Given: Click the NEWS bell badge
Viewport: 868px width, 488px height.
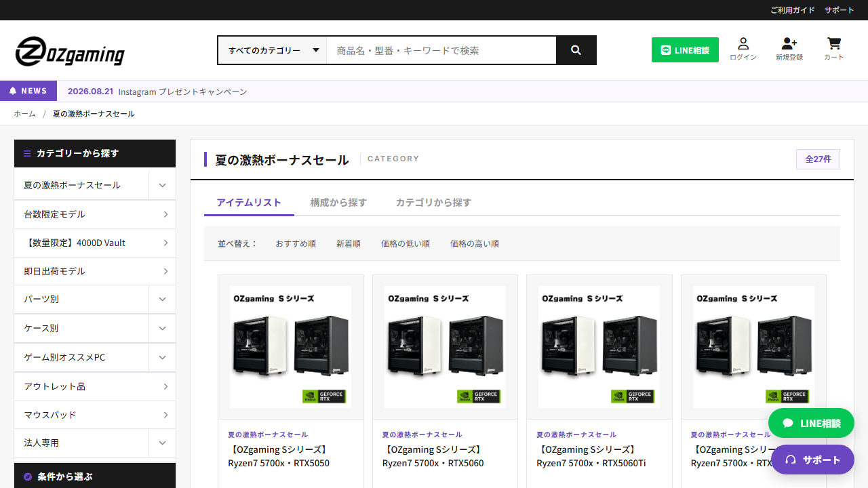Looking at the screenshot, I should [x=28, y=91].
